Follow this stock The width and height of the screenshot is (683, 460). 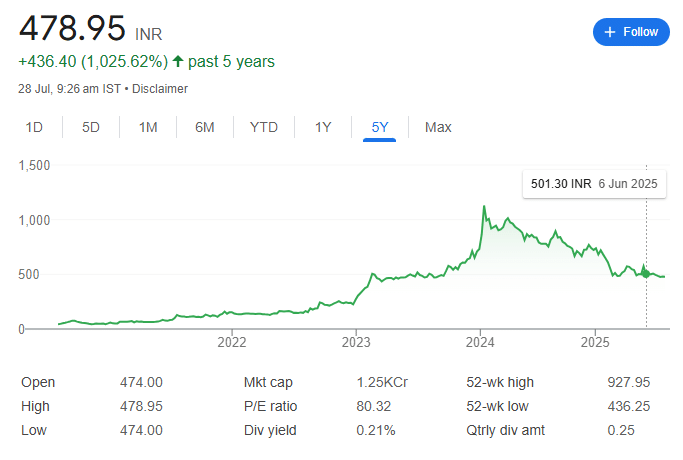631,32
